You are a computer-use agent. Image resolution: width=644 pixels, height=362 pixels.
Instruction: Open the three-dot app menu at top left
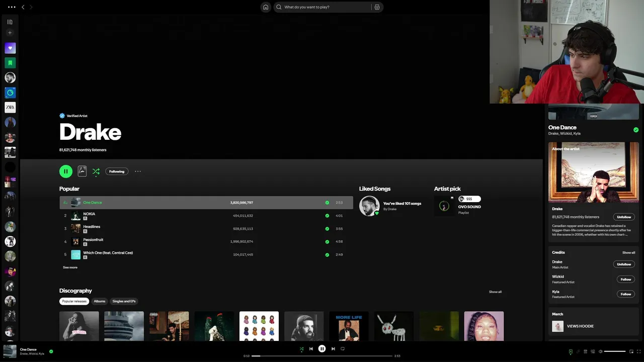(x=12, y=7)
